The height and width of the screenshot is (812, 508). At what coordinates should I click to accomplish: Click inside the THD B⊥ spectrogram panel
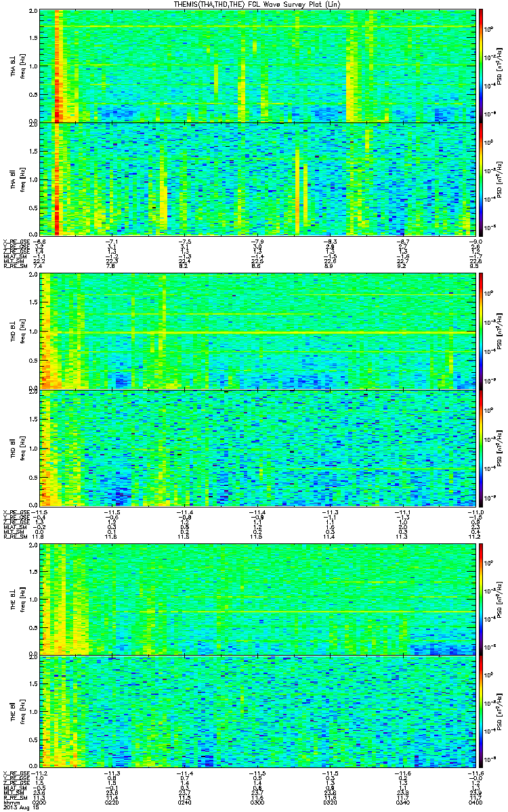(257, 331)
